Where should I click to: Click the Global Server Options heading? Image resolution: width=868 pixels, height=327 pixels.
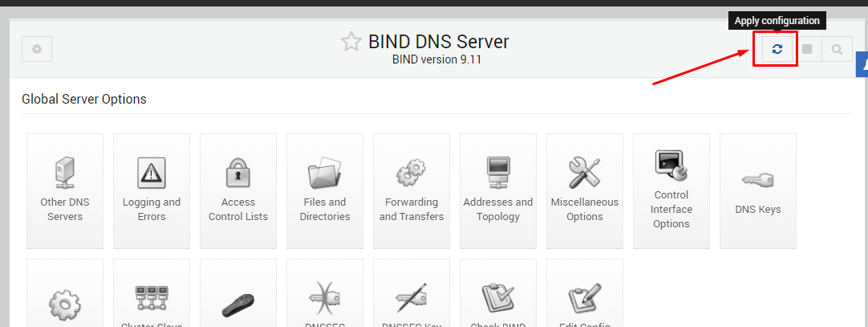(x=84, y=99)
